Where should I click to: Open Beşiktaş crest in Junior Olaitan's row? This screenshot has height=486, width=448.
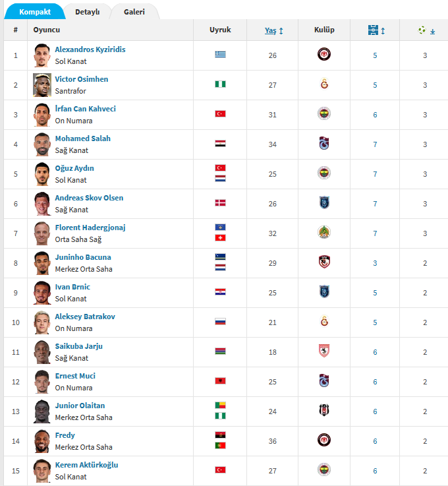[324, 410]
